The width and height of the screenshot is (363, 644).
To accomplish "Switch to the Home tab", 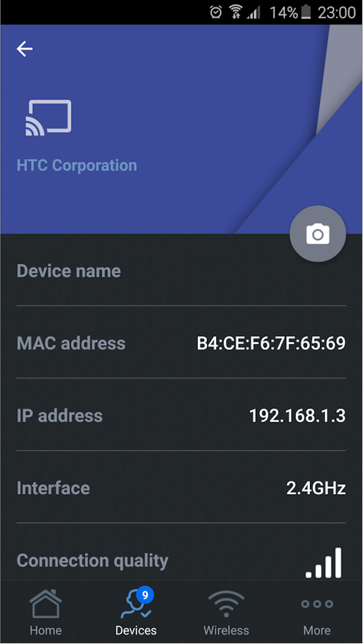I will pyautogui.click(x=46, y=630).
